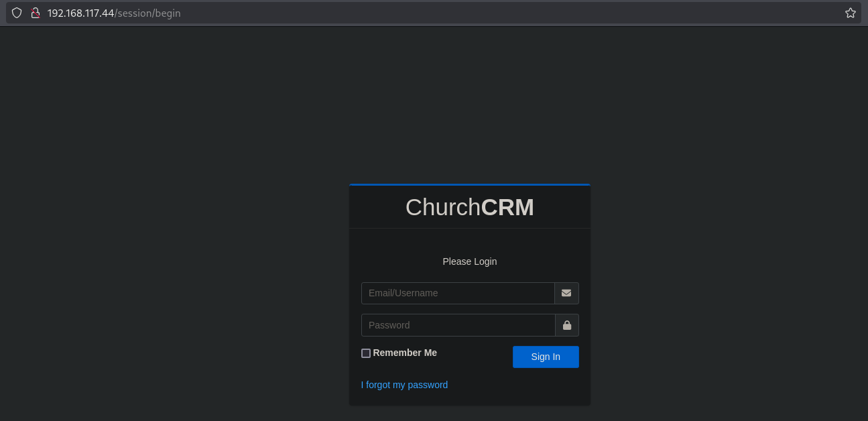Click the ChurchCRM logo heading
This screenshot has width=868, height=421.
(x=469, y=207)
